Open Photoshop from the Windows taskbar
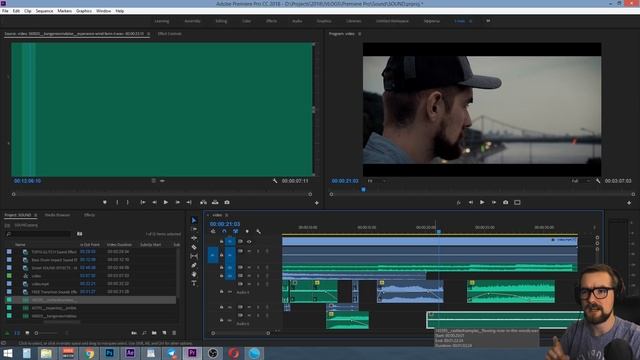 [109, 353]
